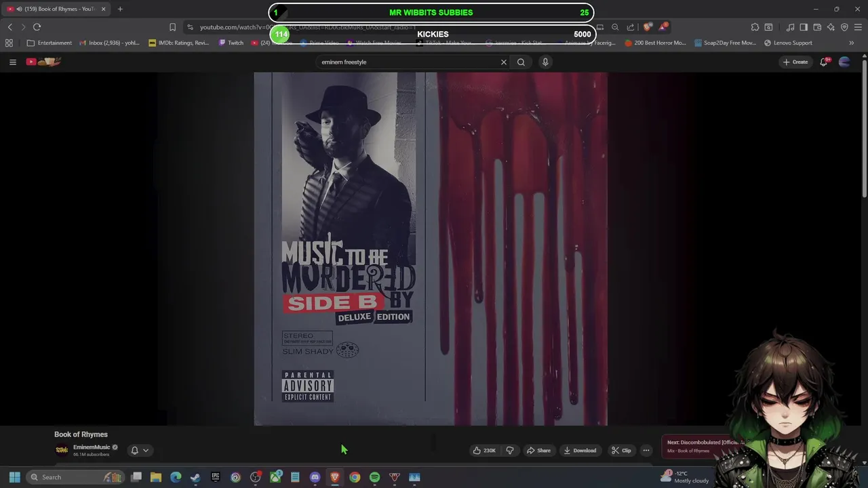The width and height of the screenshot is (868, 488).
Task: Go back with the browser back arrow
Action: pos(9,27)
